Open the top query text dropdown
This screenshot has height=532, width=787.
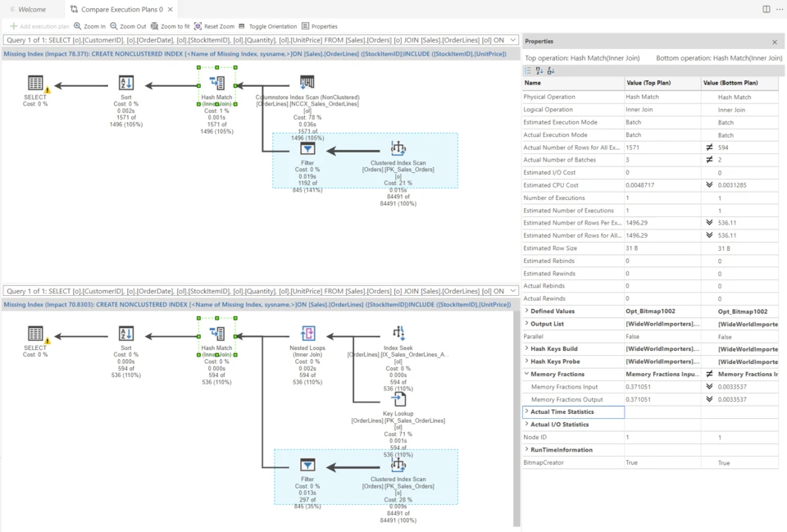pyautogui.click(x=513, y=39)
